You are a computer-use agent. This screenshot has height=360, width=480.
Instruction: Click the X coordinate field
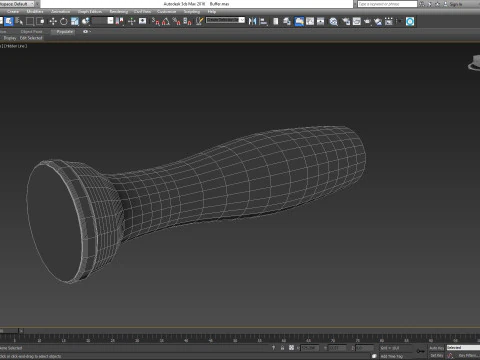coord(310,348)
